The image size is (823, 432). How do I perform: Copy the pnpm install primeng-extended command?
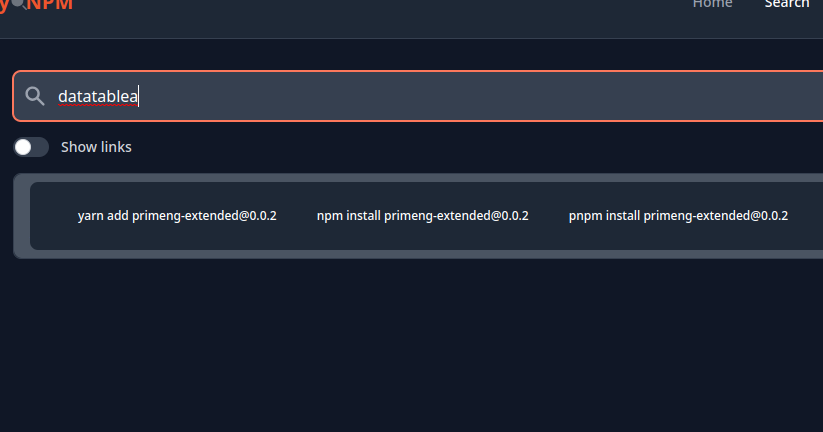pos(679,215)
